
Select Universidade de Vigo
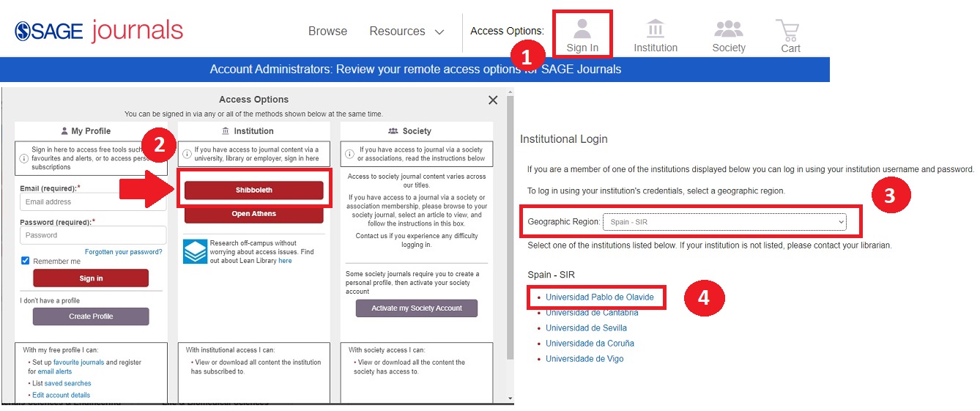(x=584, y=359)
